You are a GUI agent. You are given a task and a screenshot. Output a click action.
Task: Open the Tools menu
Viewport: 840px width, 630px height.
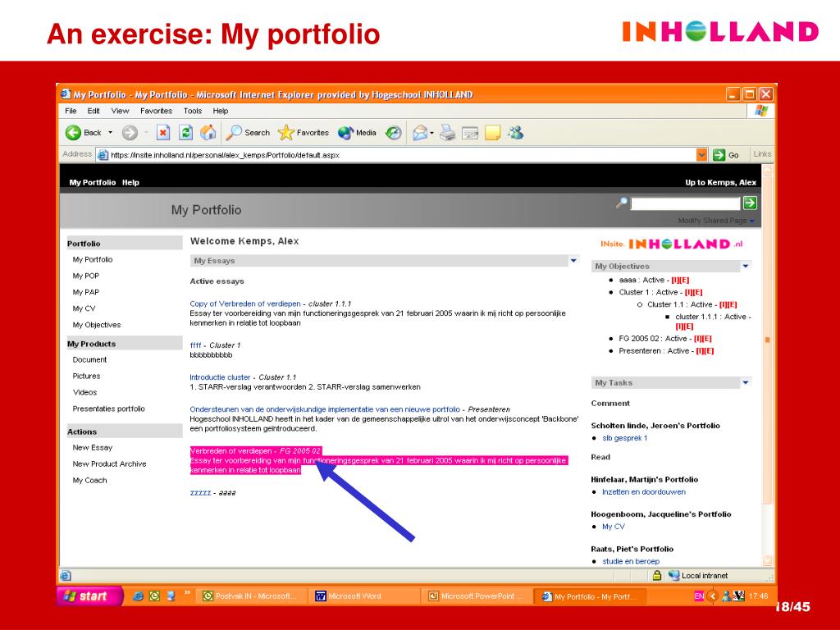(192, 111)
